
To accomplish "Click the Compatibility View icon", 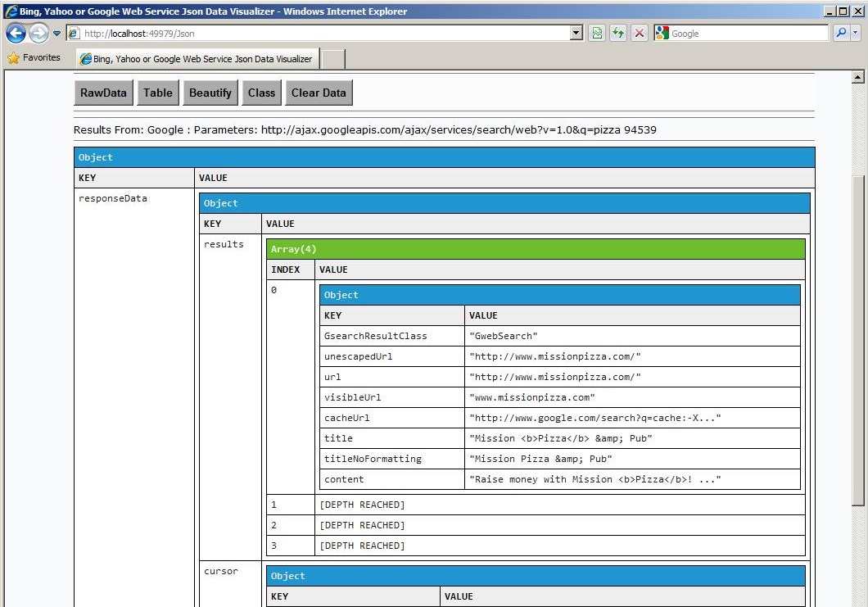I will pos(597,34).
